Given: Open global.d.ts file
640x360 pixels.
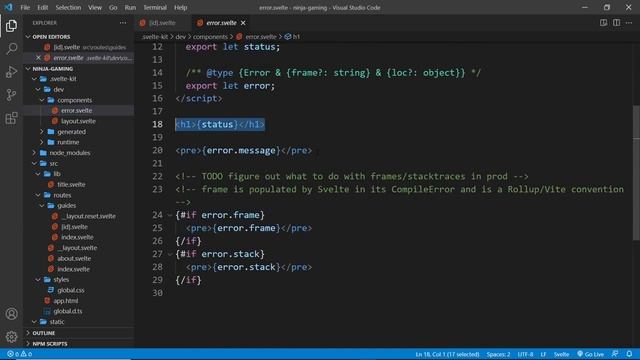Looking at the screenshot, I should 67,311.
